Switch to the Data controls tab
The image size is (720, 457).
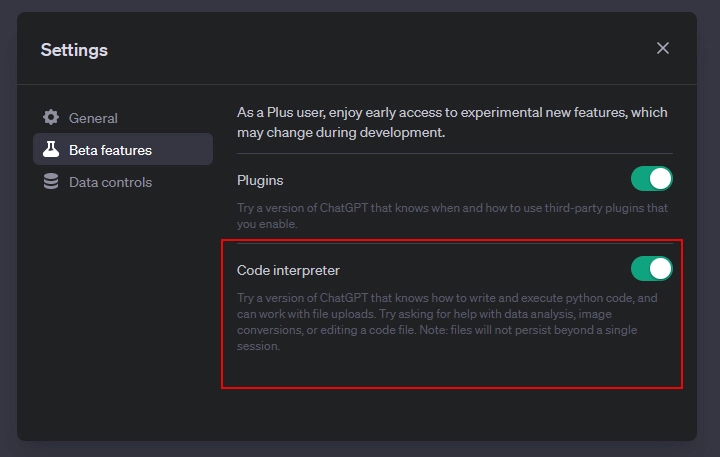(123, 182)
